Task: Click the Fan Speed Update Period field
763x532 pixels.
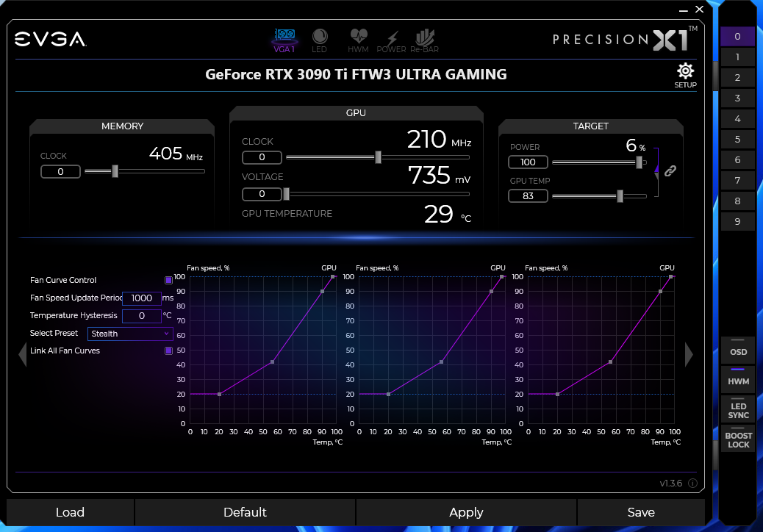Action: [142, 298]
